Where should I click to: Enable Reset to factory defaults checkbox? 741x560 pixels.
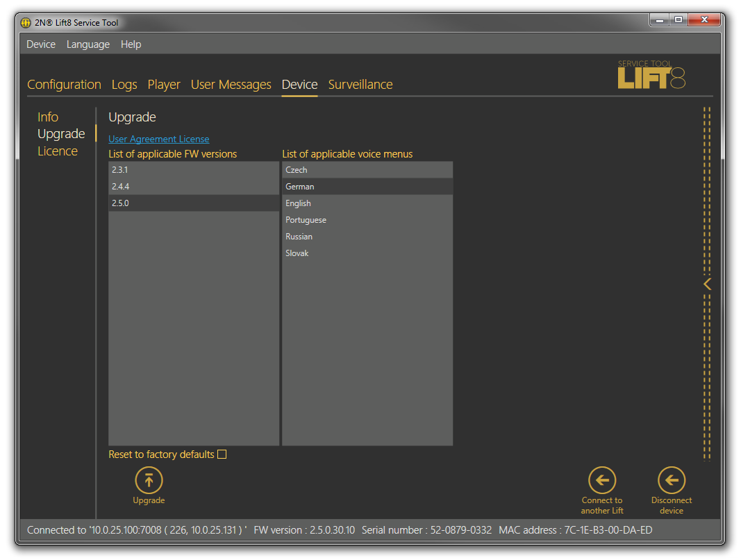point(222,455)
